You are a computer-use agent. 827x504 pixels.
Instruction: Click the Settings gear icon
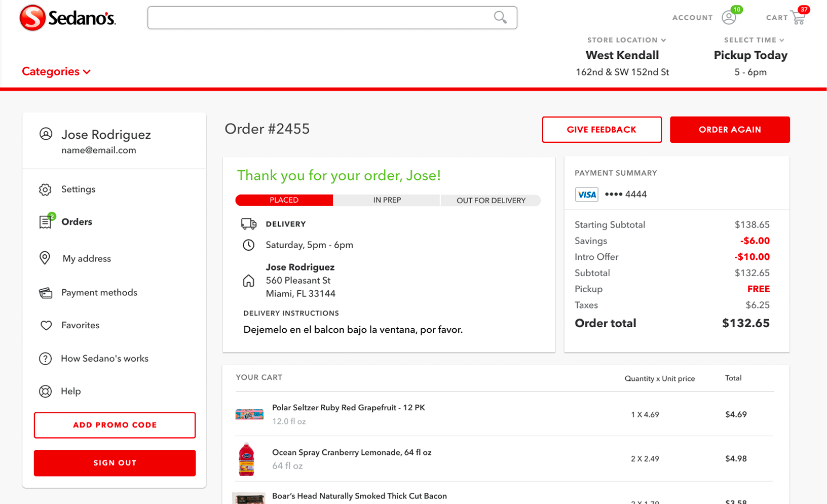click(45, 189)
